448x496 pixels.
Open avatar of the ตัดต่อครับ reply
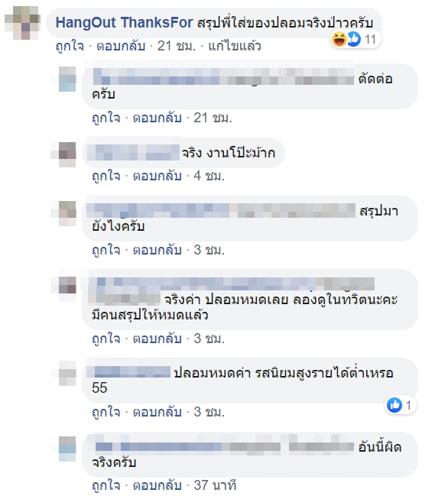(x=67, y=79)
